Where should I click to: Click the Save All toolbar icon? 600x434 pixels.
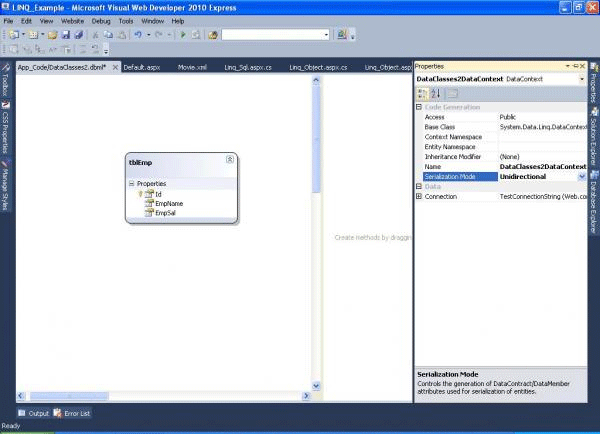79,35
